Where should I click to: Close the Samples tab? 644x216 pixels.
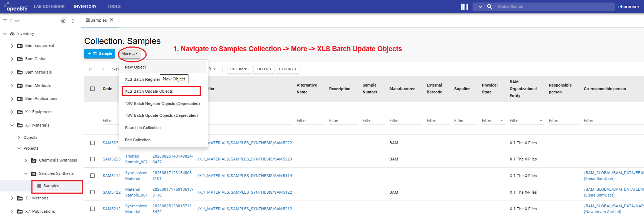pos(112,20)
